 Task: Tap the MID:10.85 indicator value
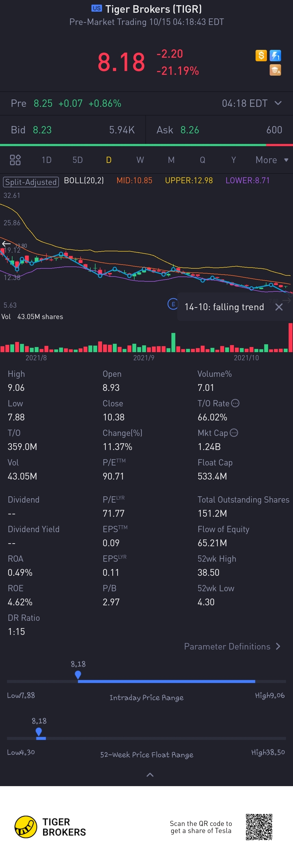pos(134,181)
